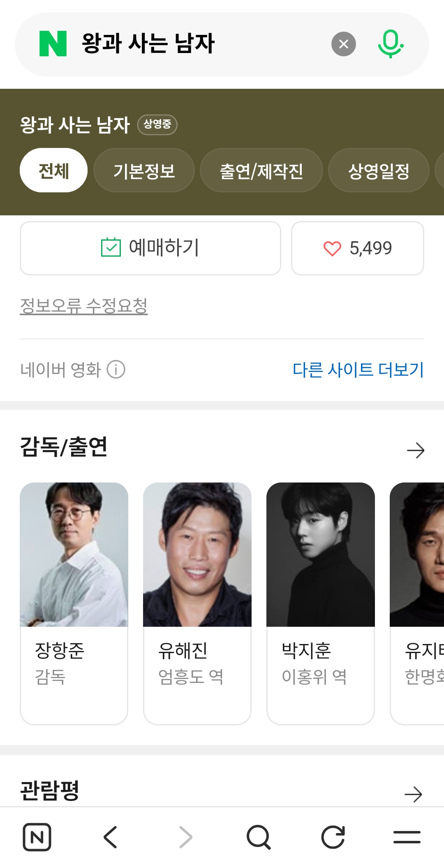Image resolution: width=444 pixels, height=868 pixels.
Task: Switch to 출연/제작진 tab
Action: pos(261,170)
